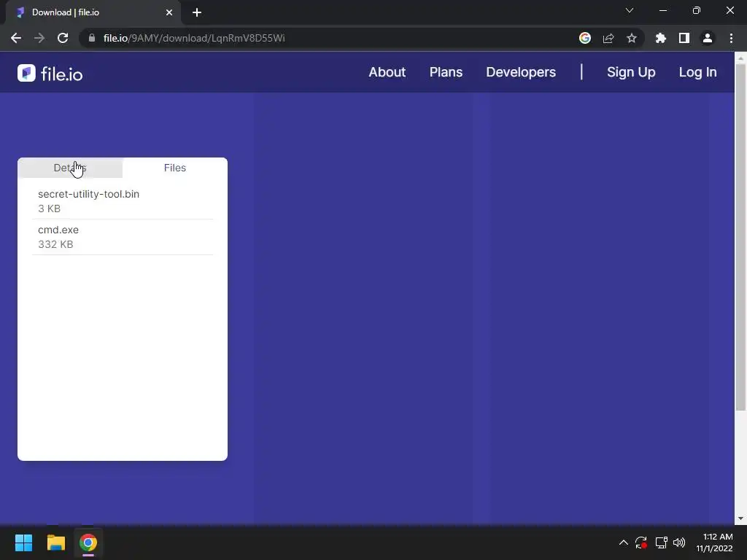Reload the file.io page
Image resolution: width=747 pixels, height=560 pixels.
point(63,38)
